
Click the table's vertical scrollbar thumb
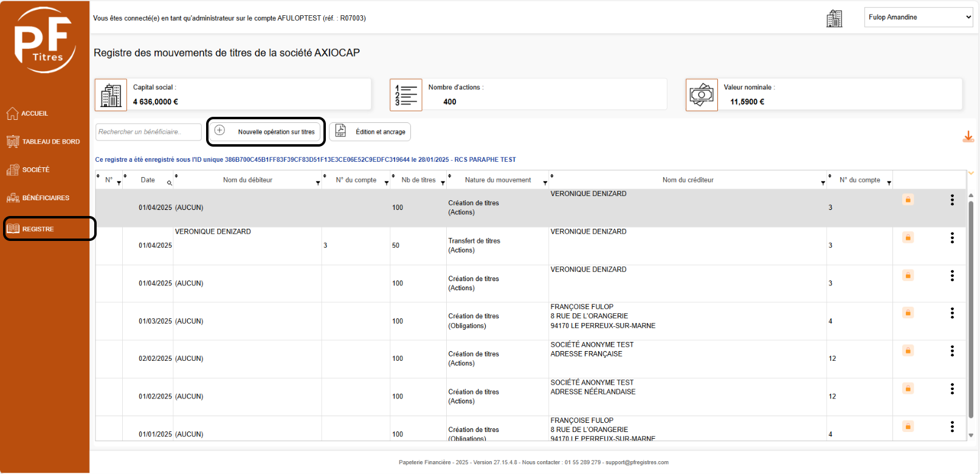971,309
